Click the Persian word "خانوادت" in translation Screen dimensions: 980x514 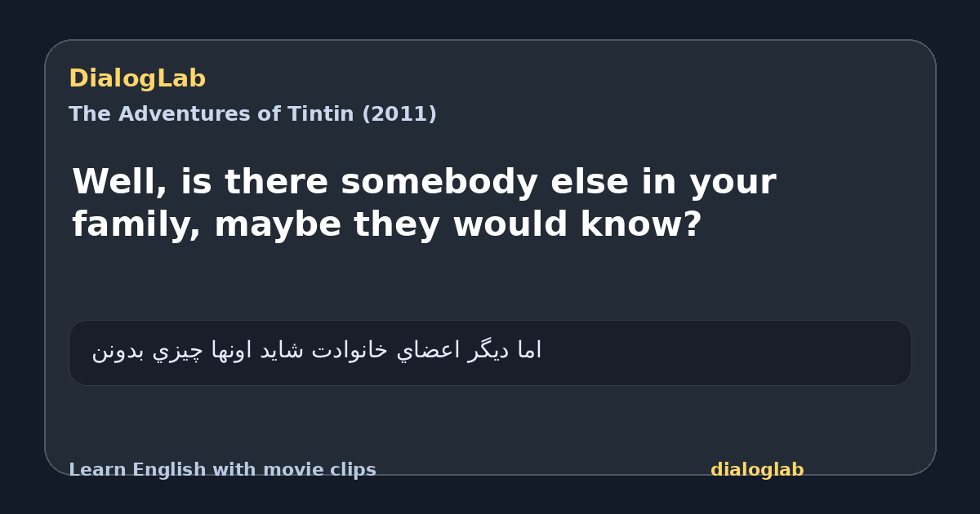point(349,351)
